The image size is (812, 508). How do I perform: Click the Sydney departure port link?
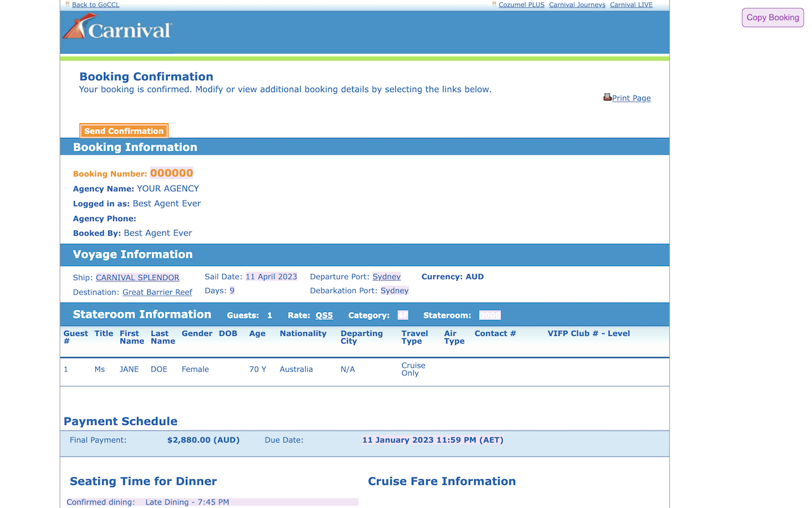[x=386, y=277]
